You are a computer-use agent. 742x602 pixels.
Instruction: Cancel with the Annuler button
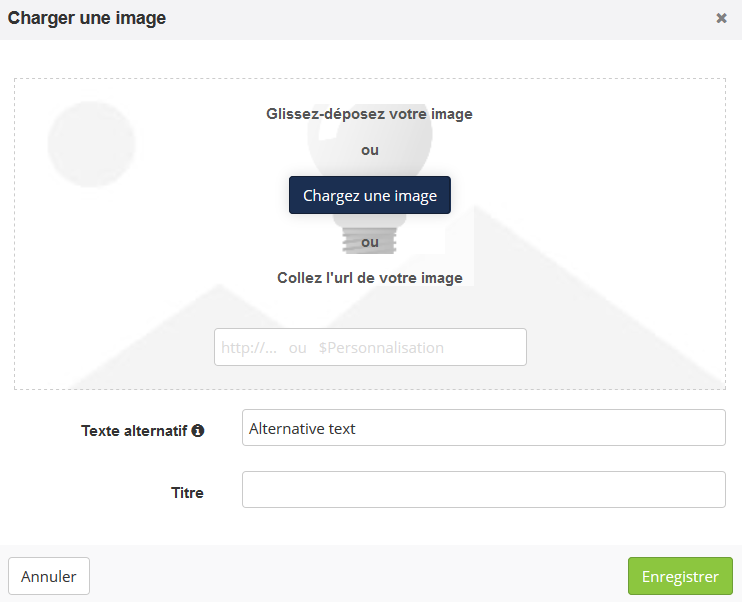(49, 576)
